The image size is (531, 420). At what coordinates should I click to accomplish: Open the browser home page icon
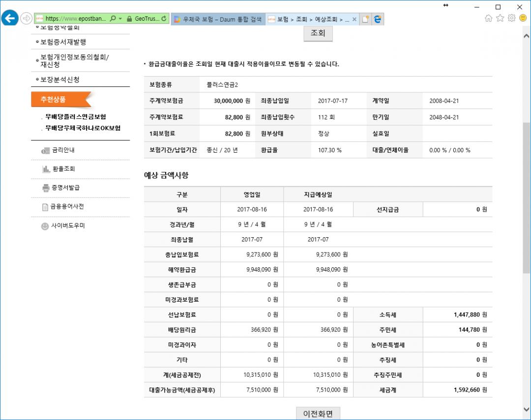489,18
